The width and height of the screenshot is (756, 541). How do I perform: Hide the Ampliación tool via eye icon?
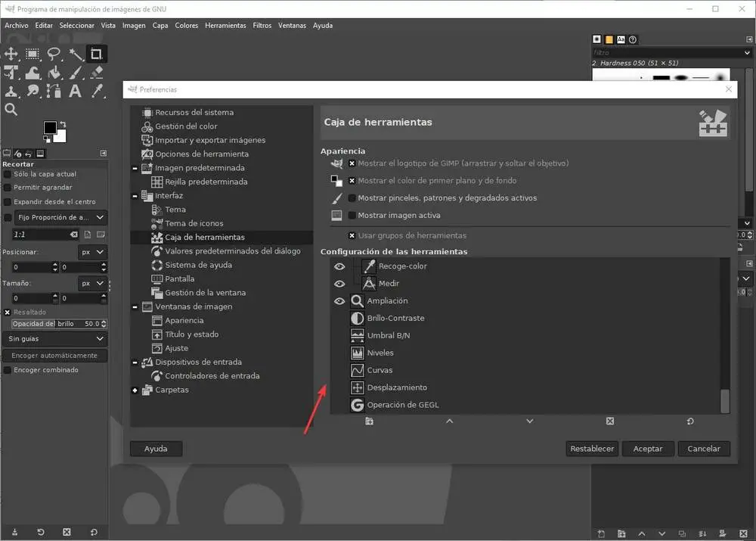[x=339, y=302]
